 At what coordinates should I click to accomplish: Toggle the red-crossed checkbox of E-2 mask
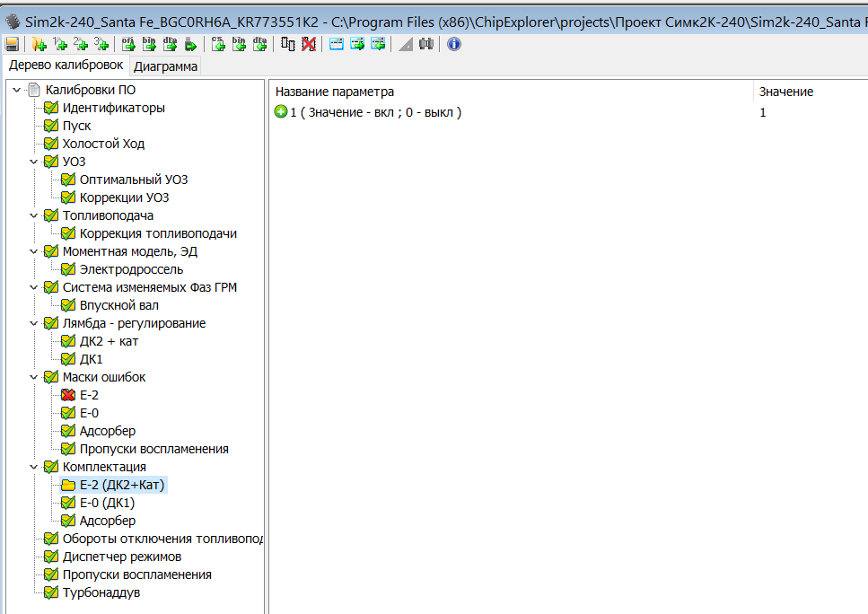(68, 395)
